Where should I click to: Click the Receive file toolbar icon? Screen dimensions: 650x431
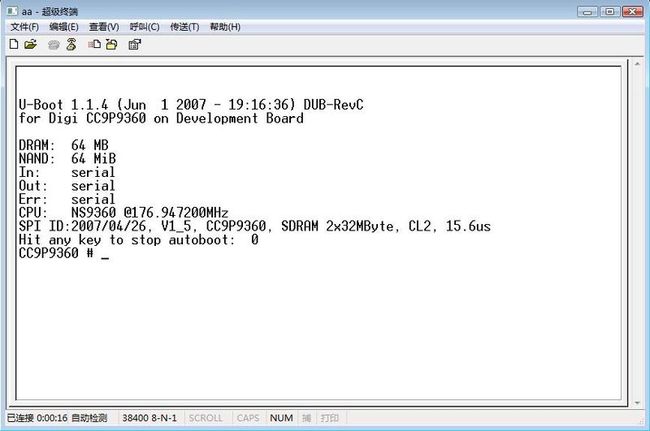[112, 44]
